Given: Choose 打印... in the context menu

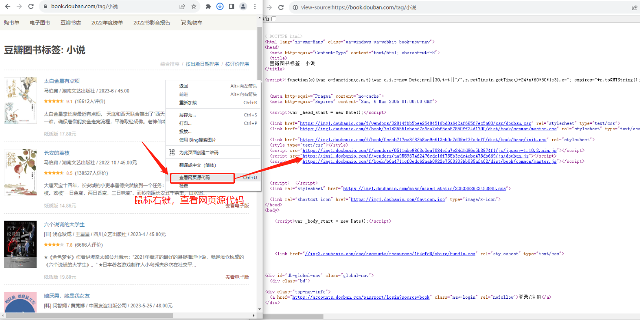Looking at the screenshot, I should (185, 123).
